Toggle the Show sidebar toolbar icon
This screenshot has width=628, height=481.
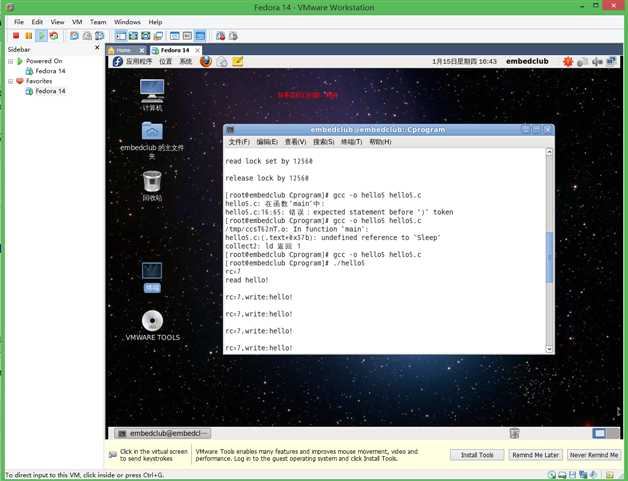[121, 36]
